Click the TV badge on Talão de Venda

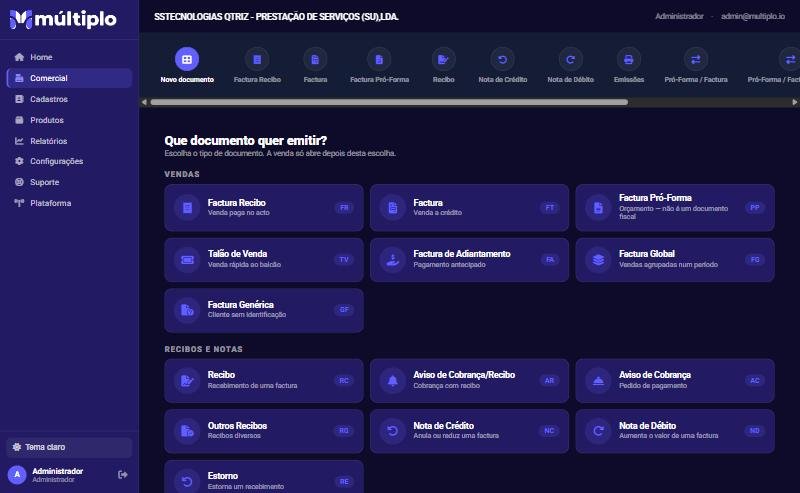(x=344, y=260)
